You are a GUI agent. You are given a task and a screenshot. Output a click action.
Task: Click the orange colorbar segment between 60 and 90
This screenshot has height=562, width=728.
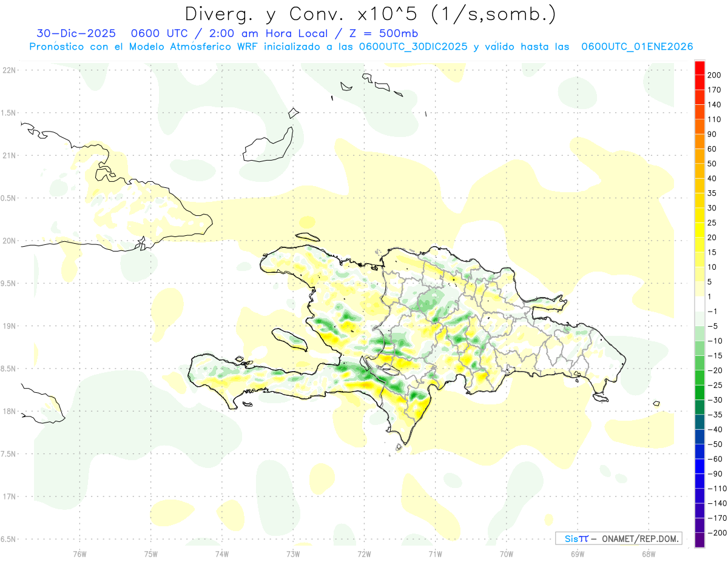click(x=699, y=142)
